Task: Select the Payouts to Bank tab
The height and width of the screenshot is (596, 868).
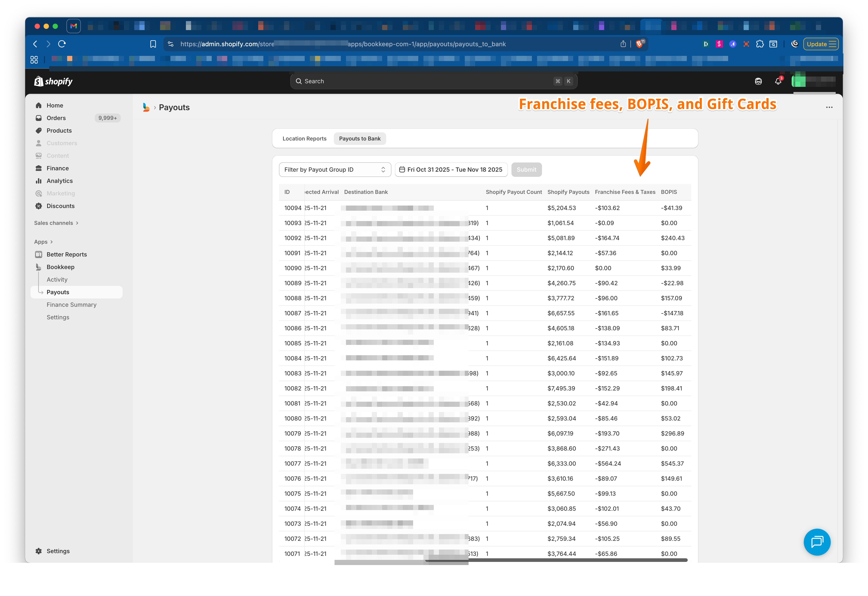Action: pyautogui.click(x=359, y=138)
